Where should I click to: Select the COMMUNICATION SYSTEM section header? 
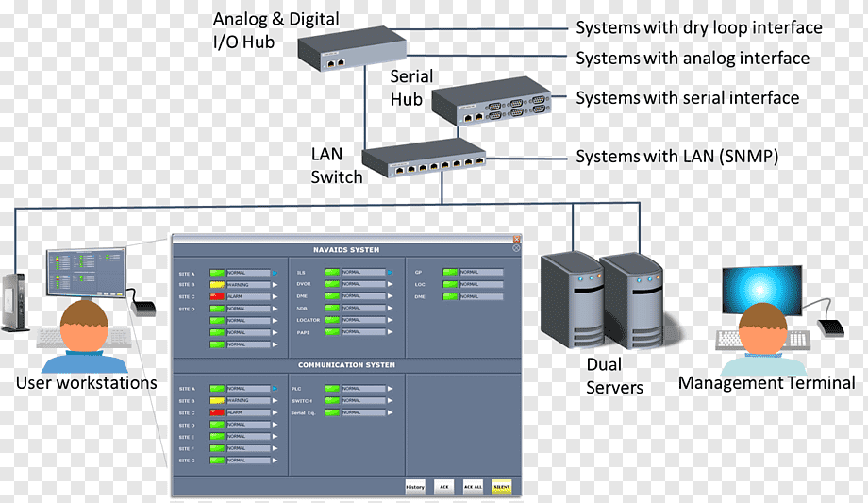point(346,365)
